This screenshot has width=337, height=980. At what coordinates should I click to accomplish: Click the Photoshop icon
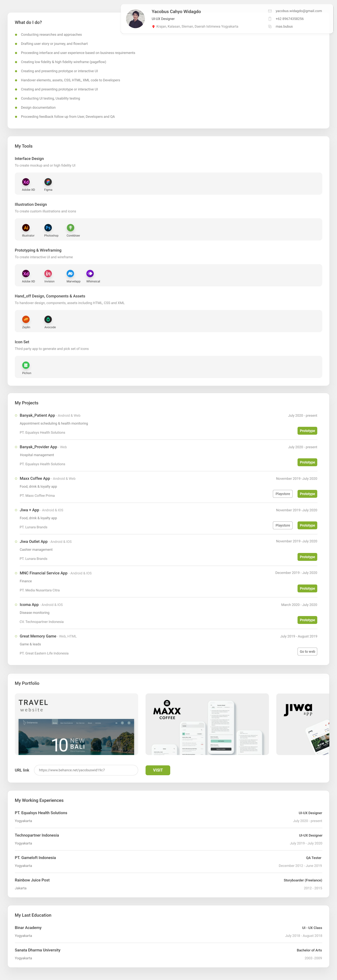click(48, 228)
